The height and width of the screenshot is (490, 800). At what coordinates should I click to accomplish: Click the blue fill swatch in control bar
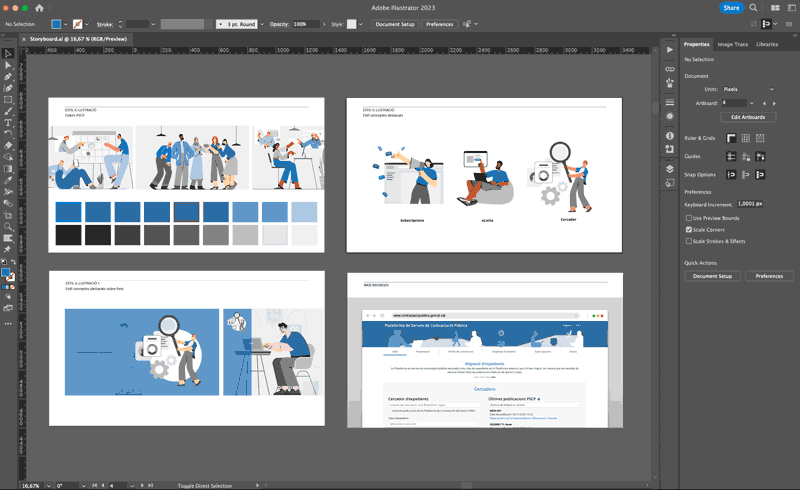(x=56, y=24)
